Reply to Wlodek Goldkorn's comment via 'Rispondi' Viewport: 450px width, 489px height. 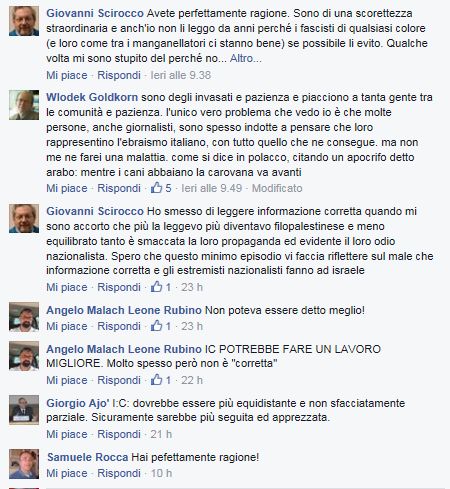[x=119, y=188]
